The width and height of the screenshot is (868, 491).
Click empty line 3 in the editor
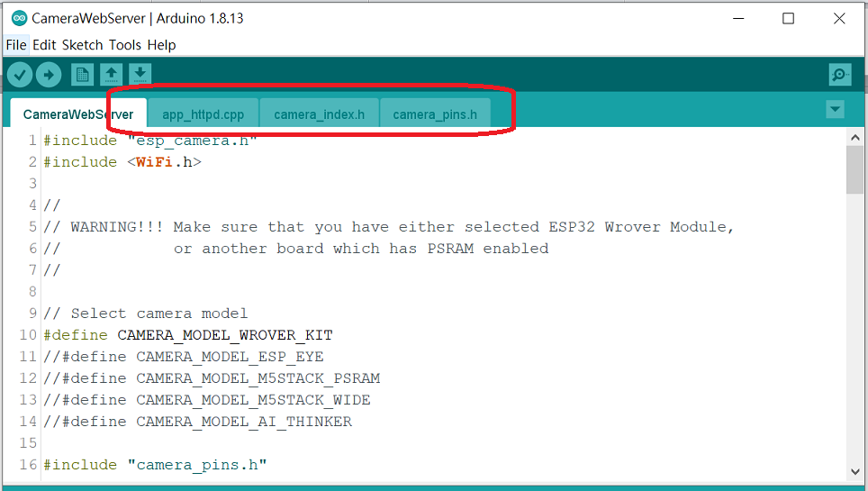click(443, 184)
